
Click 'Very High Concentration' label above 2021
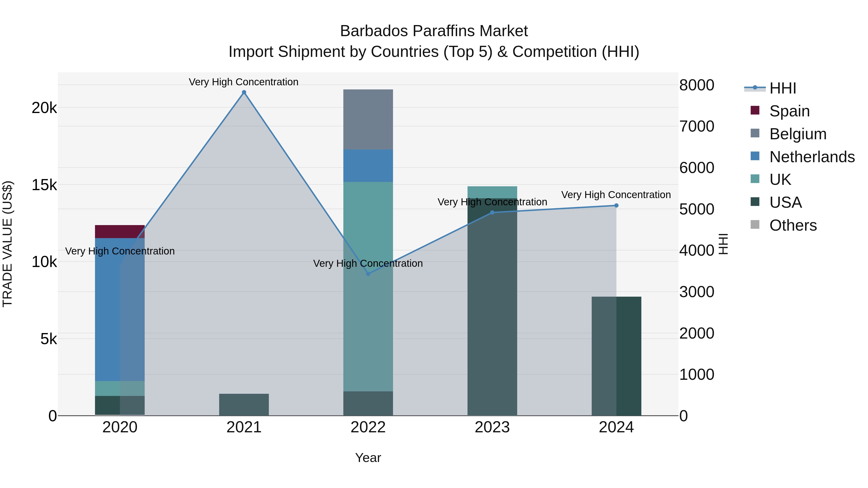[x=244, y=82]
